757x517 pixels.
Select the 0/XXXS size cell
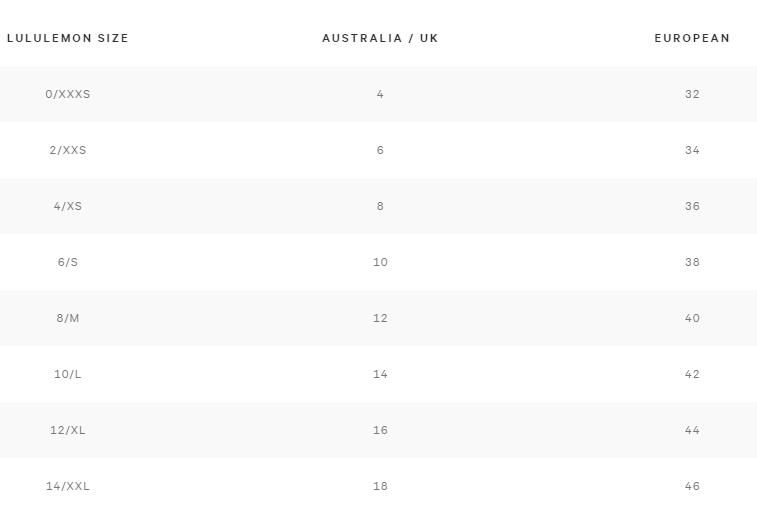tap(68, 94)
